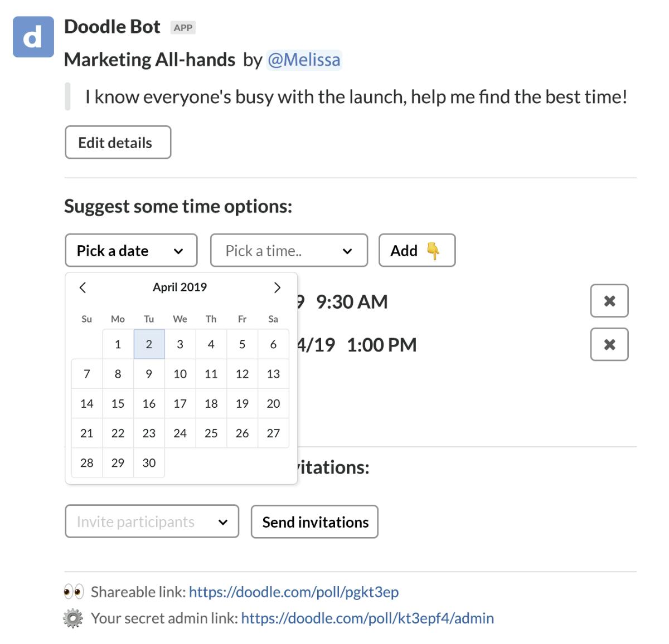Remove the 1:00 PM time option

[x=609, y=344]
